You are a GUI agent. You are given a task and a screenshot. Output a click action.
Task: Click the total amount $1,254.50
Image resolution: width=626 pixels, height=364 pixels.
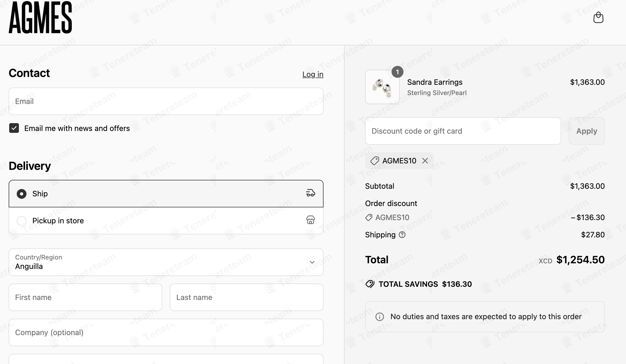(x=581, y=260)
